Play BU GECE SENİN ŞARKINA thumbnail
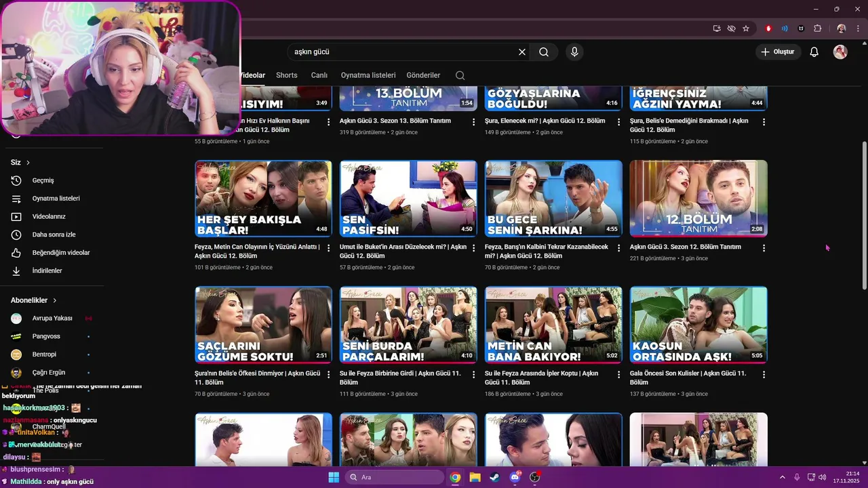868x488 pixels. tap(553, 199)
